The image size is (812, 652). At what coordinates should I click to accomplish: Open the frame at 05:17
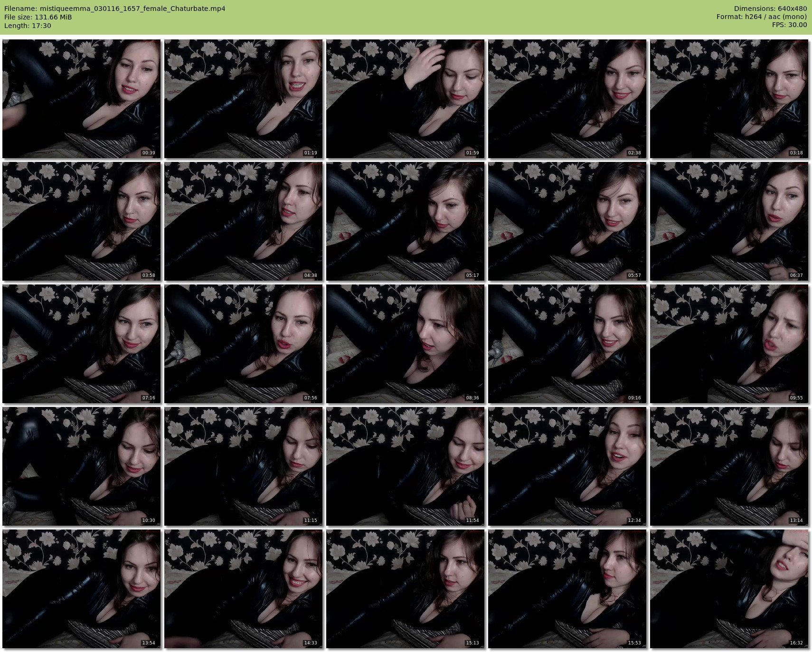click(x=406, y=221)
